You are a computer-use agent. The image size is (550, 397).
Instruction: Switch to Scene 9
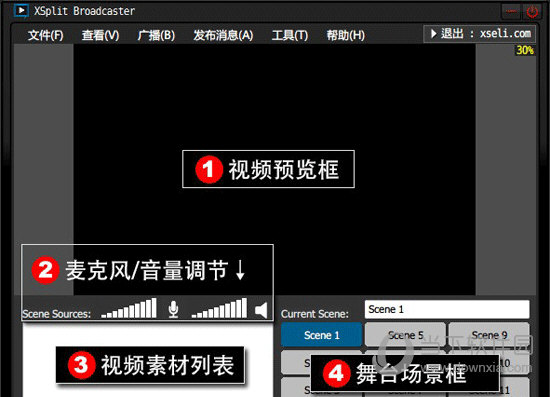click(x=489, y=335)
